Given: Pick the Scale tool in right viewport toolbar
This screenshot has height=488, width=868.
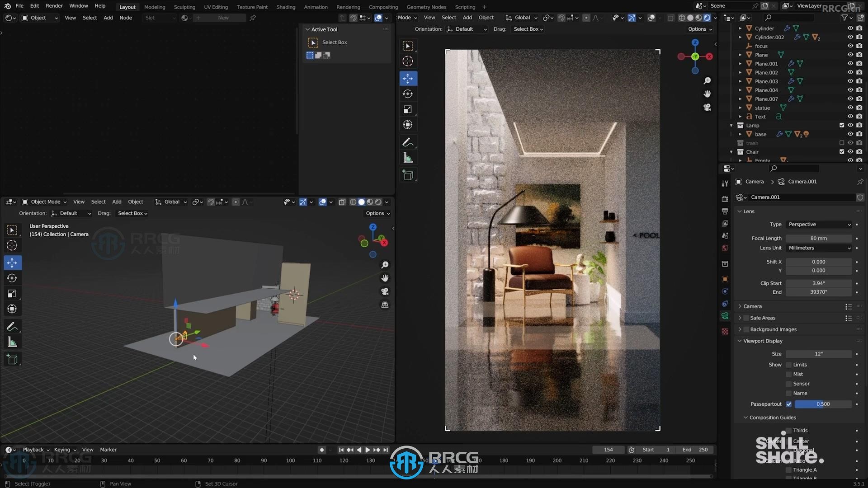Looking at the screenshot, I should click(x=408, y=109).
